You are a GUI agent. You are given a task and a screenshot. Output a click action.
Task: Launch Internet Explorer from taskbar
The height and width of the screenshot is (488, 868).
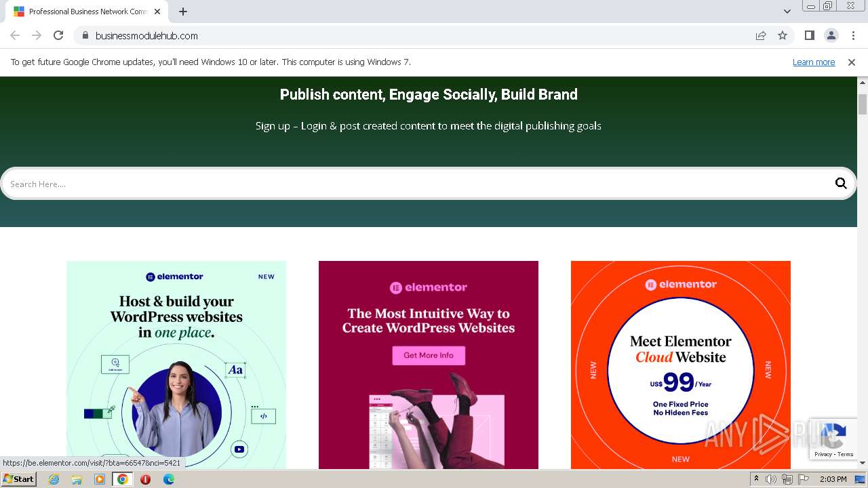pyautogui.click(x=54, y=479)
